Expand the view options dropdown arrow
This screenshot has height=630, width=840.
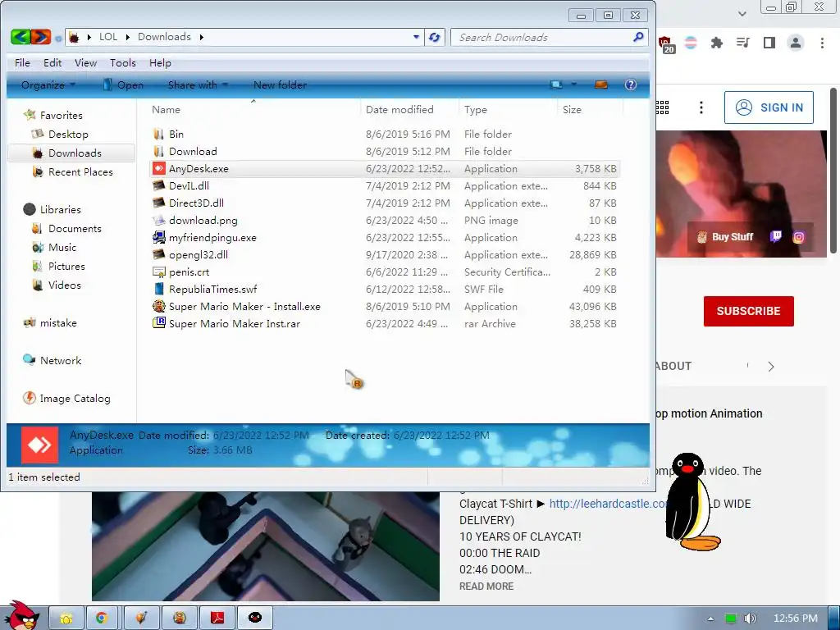(573, 84)
